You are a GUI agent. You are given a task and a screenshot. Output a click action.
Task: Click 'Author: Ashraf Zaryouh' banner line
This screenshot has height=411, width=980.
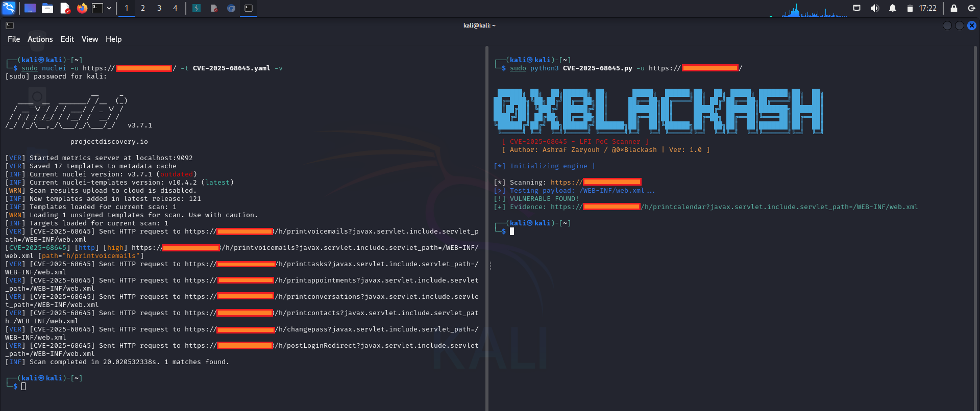coord(605,150)
